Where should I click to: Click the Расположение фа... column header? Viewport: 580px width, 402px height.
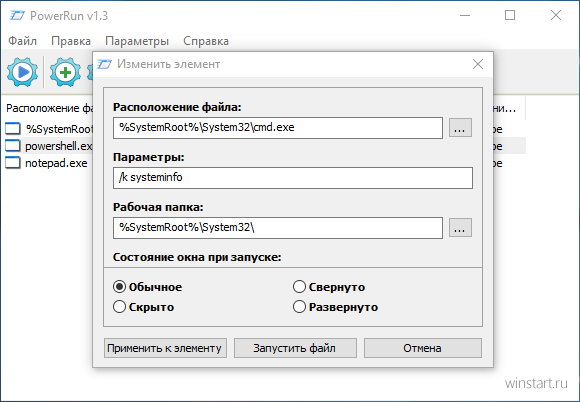pos(48,108)
